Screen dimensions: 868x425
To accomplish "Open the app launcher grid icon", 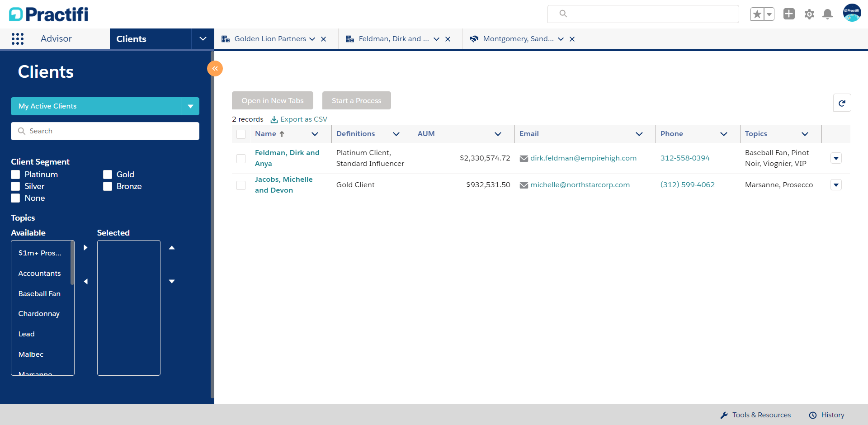I will (18, 39).
